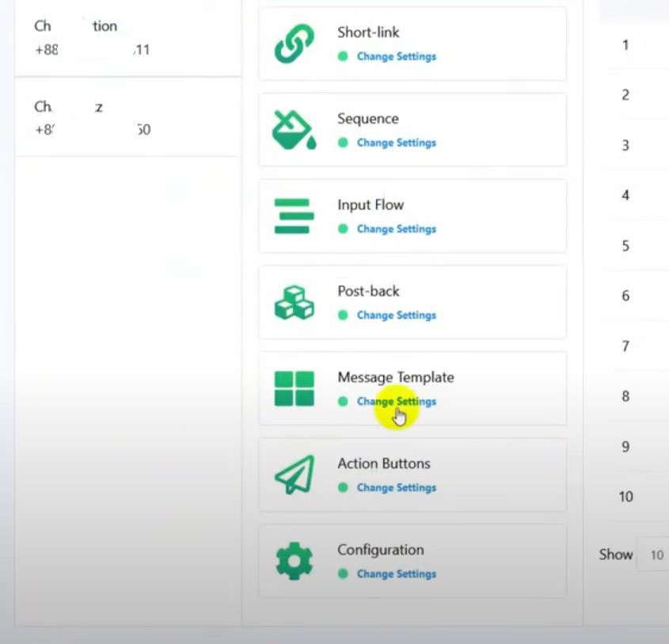669x644 pixels.
Task: Select table row number 5
Action: tap(625, 246)
